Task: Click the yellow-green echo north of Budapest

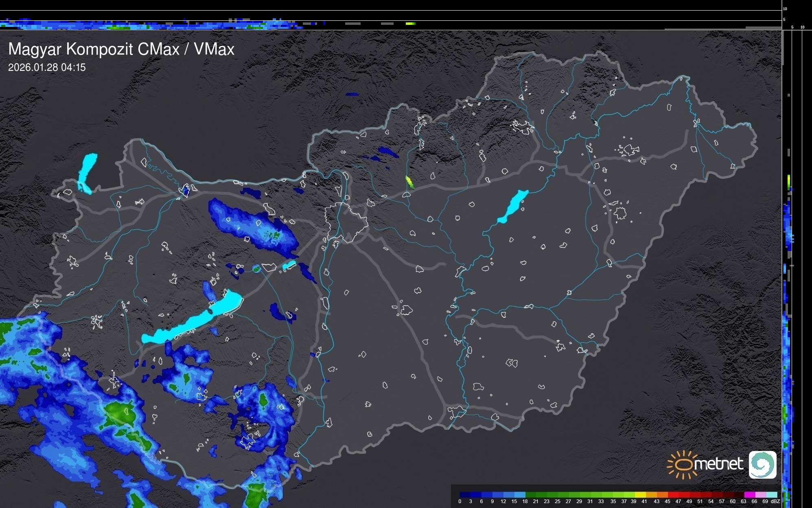Action: pos(409,182)
